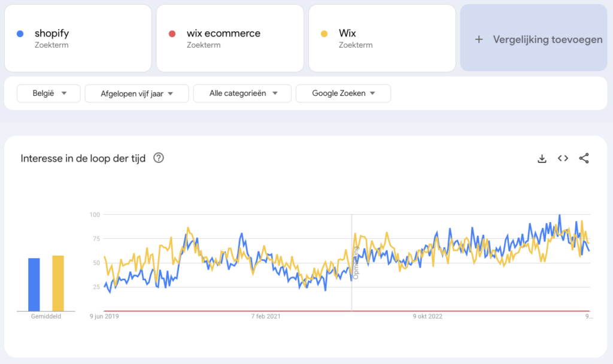
Task: Select the shopify search term card
Action: pos(78,38)
